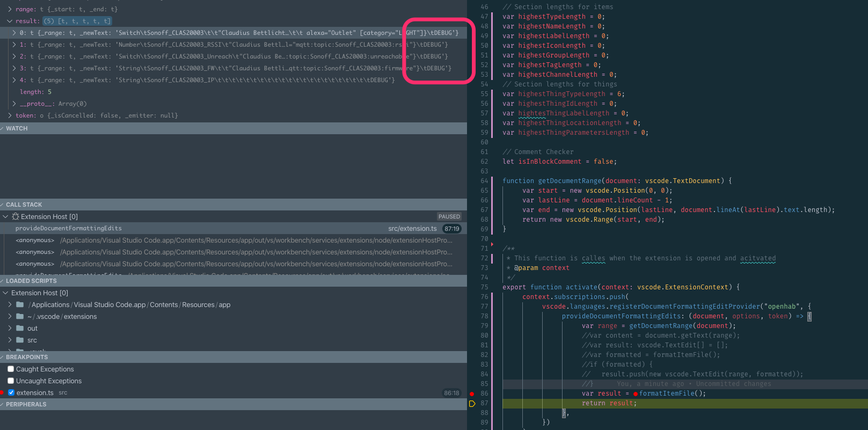Click the getDocumentRange function name at line 64
This screenshot has width=868, height=430.
pyautogui.click(x=570, y=181)
